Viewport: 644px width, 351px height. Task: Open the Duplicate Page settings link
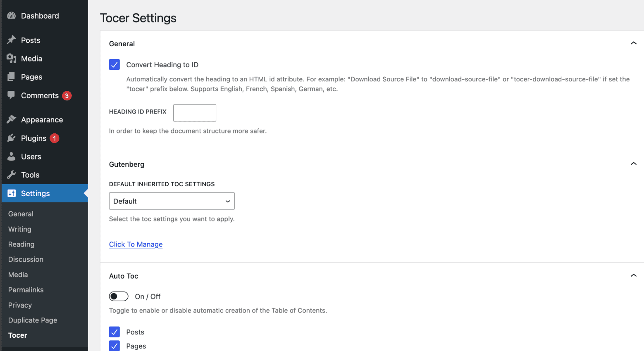(33, 320)
